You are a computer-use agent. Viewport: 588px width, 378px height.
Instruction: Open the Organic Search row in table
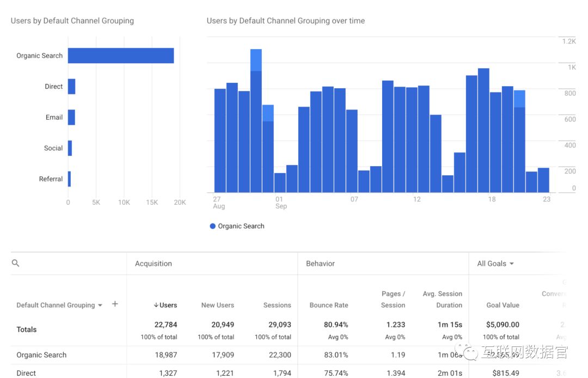tap(41, 355)
